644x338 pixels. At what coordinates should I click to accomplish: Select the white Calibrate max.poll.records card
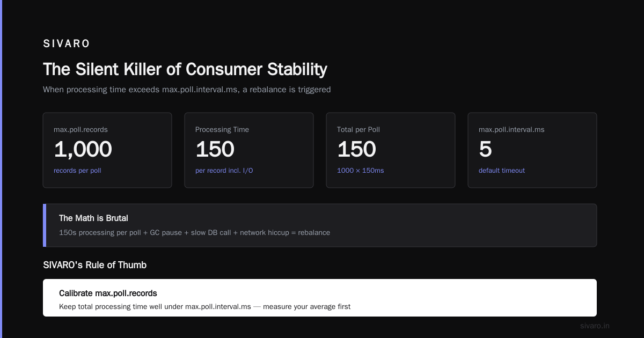(x=320, y=298)
